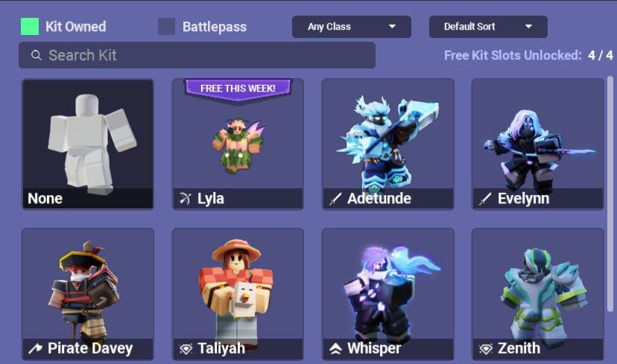This screenshot has height=364, width=617.
Task: Click the sword icon next to Evelynn
Action: point(485,199)
